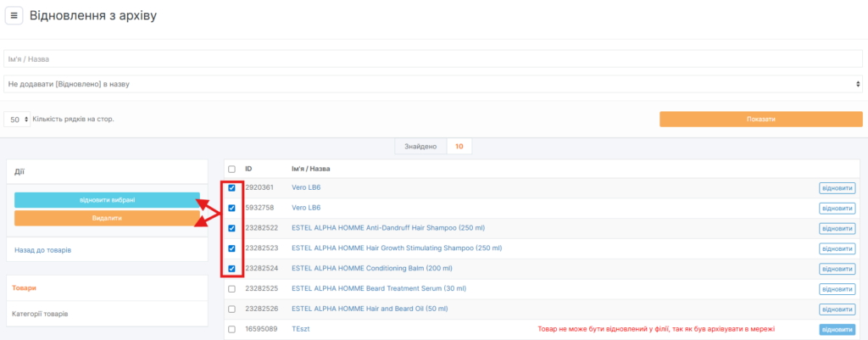Open the 'Не додавати [Відновлено] в назву' dropdown
Viewport: 868px width, 340px height.
coord(433,84)
